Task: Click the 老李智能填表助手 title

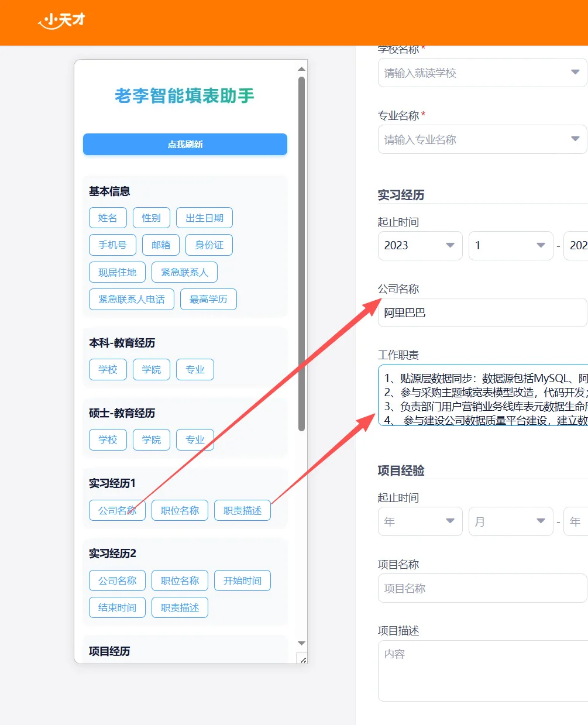Action: click(x=184, y=95)
